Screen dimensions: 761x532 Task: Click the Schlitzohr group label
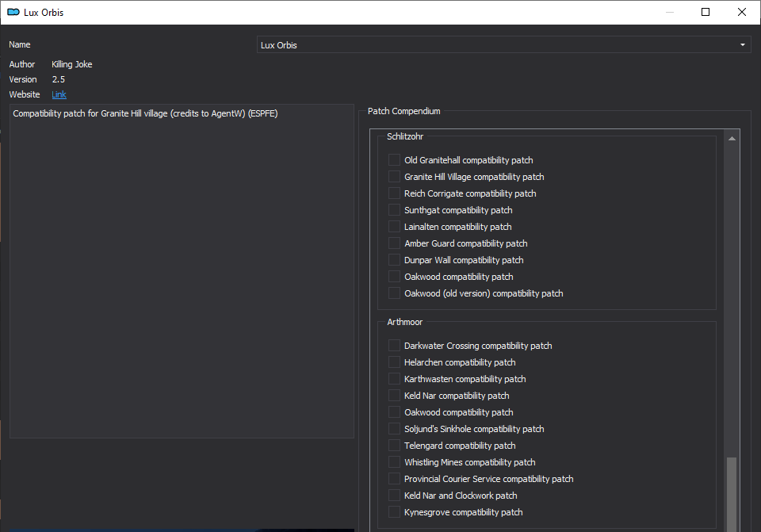pos(405,136)
